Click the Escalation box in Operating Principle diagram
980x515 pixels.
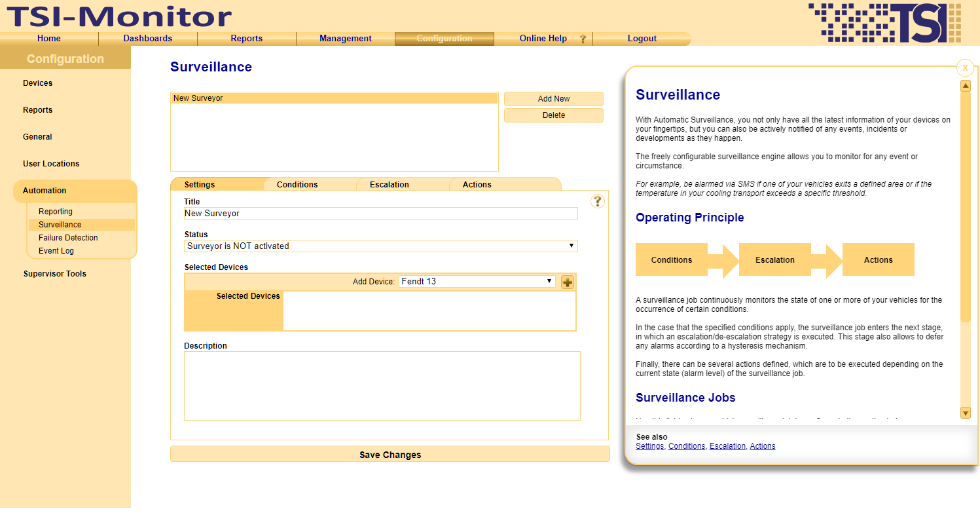775,259
